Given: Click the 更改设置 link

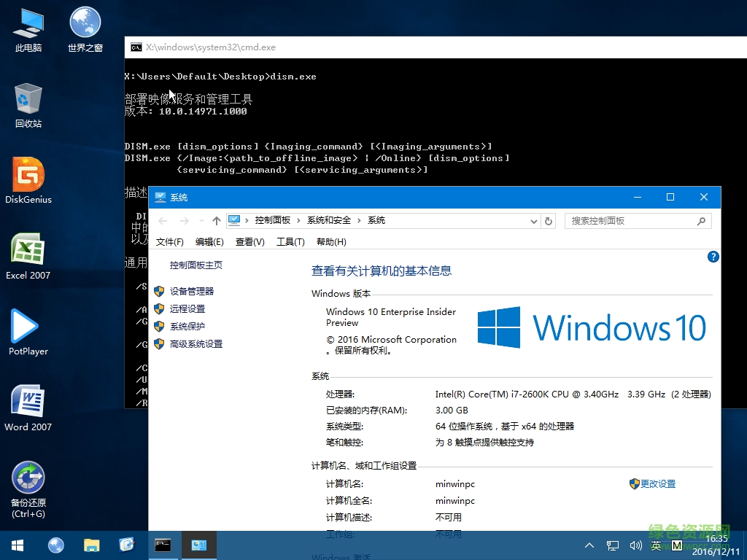Looking at the screenshot, I should pyautogui.click(x=657, y=483).
